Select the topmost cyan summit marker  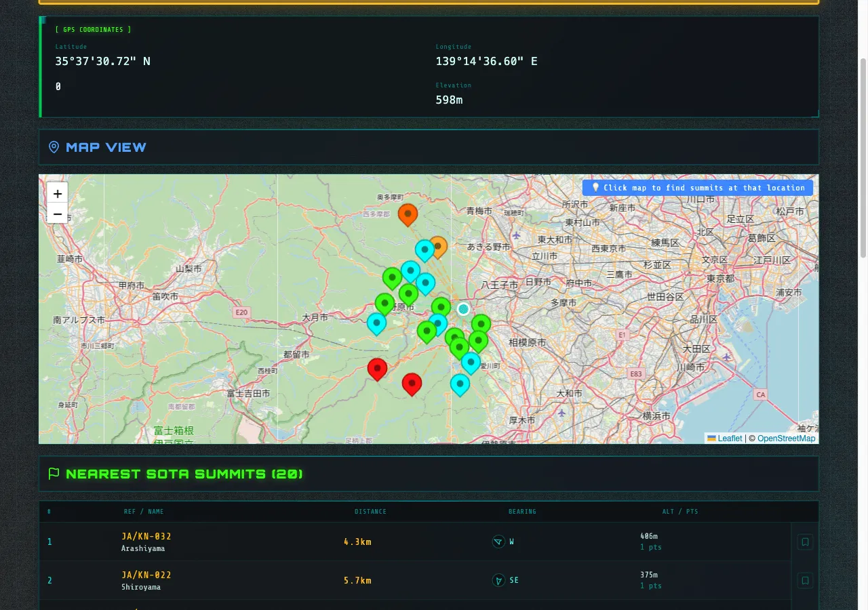425,249
